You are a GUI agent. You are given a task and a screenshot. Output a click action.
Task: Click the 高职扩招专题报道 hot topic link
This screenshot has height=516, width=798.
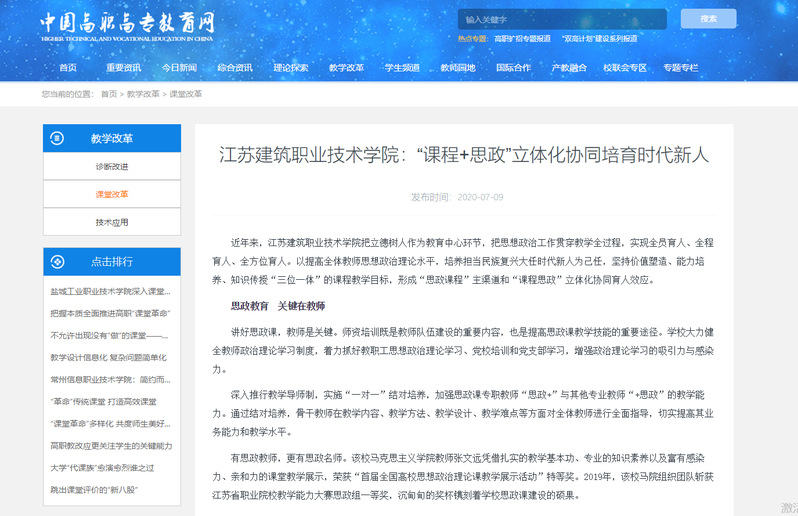pos(522,39)
